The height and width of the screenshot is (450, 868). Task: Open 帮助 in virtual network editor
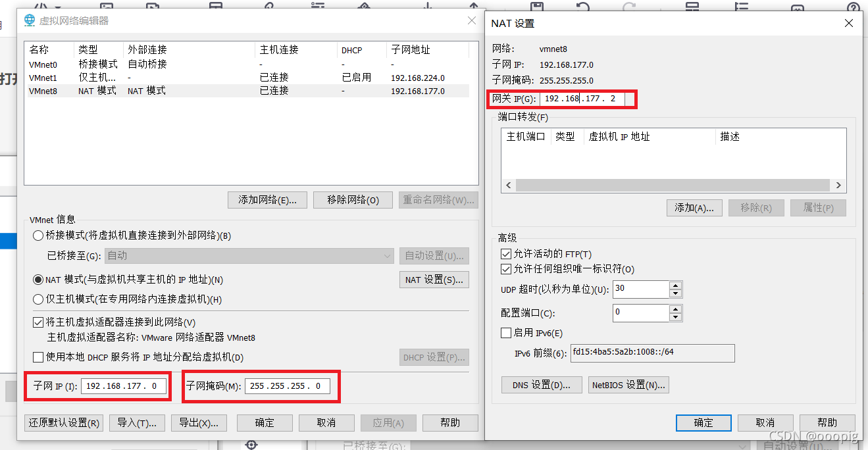point(450,422)
